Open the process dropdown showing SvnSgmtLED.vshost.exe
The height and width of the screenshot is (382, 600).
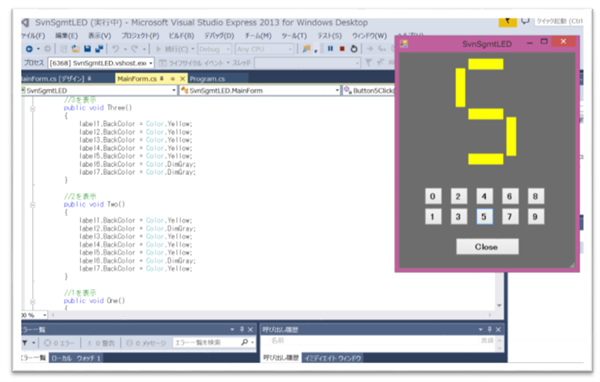[x=101, y=63]
